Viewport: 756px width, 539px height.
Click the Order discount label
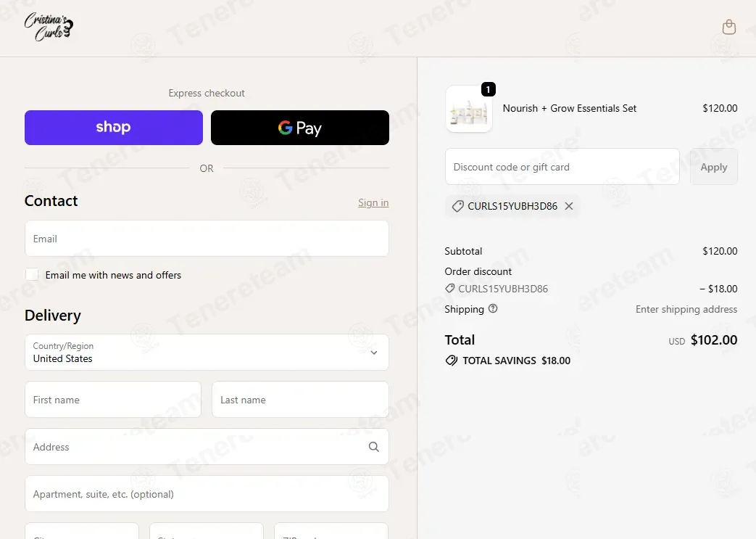(478, 271)
